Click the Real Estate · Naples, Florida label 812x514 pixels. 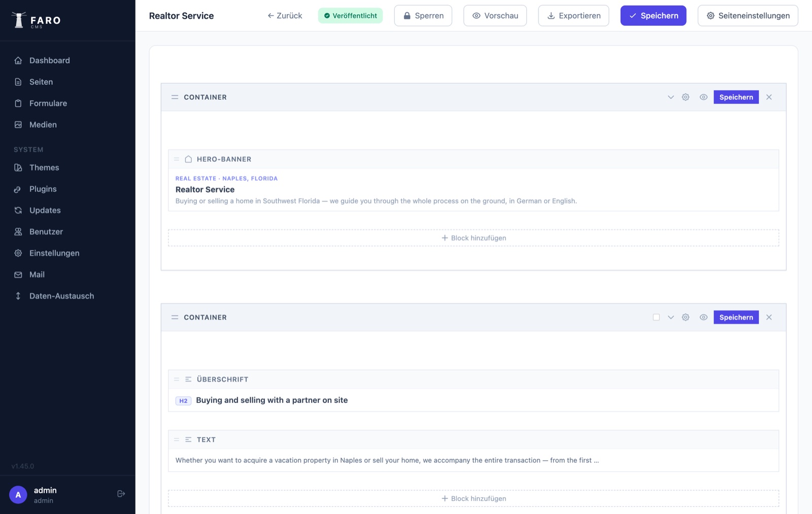(x=226, y=179)
